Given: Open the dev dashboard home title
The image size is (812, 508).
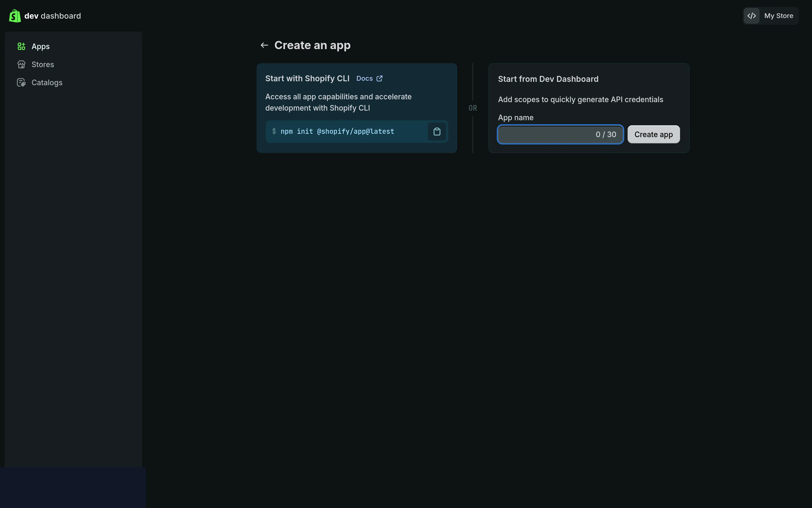Looking at the screenshot, I should (x=53, y=16).
